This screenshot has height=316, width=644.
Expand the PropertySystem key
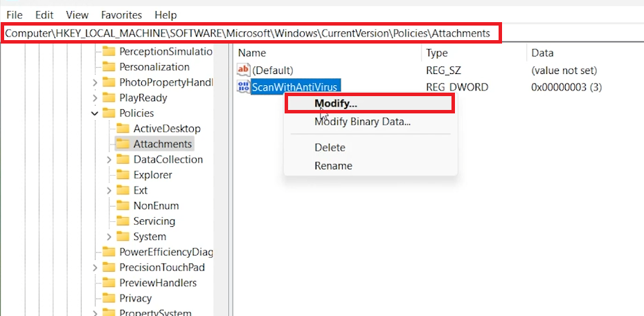(95, 313)
